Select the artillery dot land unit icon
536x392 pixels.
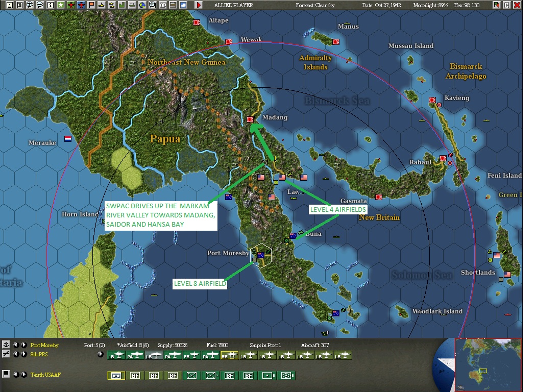pos(267,376)
